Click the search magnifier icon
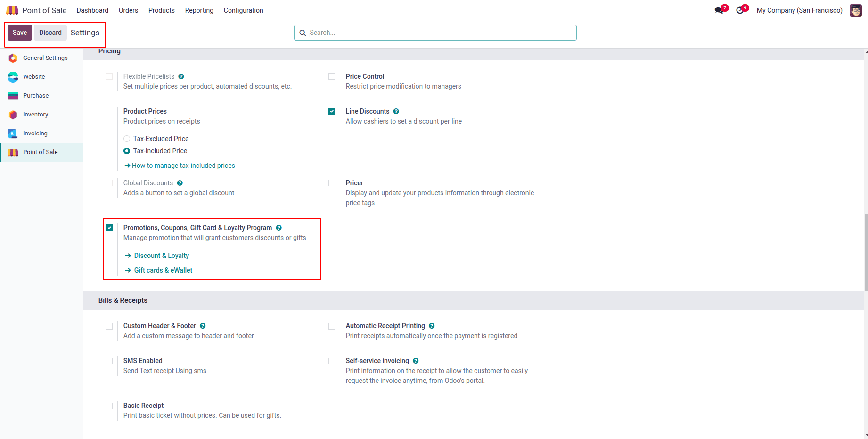The image size is (868, 439). (303, 33)
